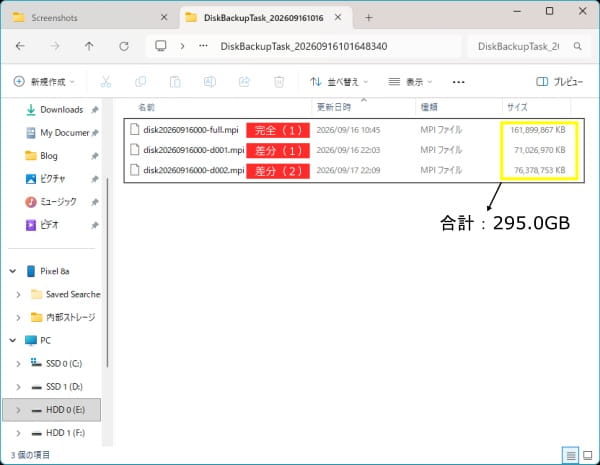Click the Share icon in toolbar
The image size is (600, 465).
click(244, 82)
